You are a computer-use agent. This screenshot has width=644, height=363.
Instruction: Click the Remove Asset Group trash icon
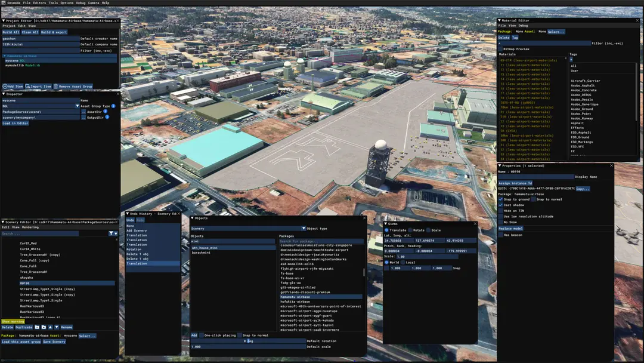point(55,87)
